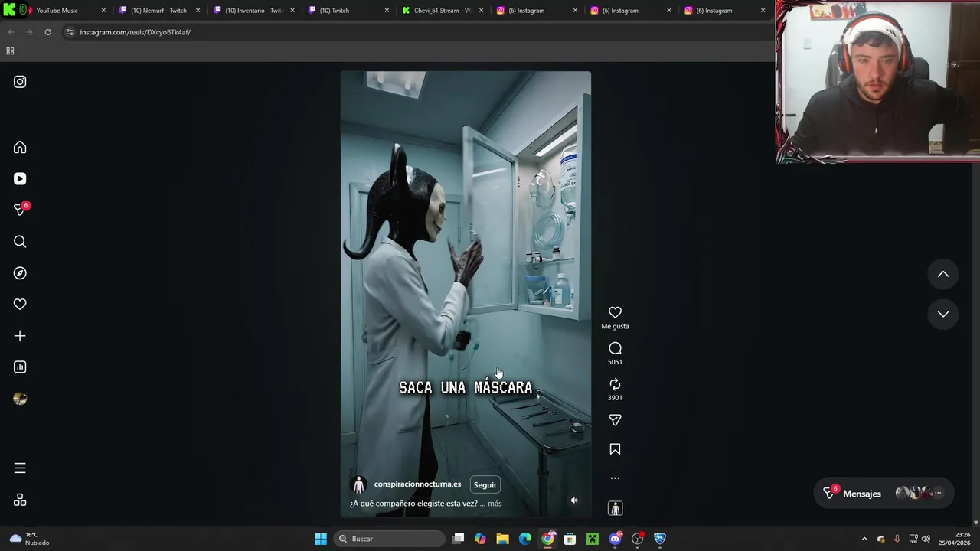Launch Copilot from the taskbar
The width and height of the screenshot is (980, 551).
[480, 539]
